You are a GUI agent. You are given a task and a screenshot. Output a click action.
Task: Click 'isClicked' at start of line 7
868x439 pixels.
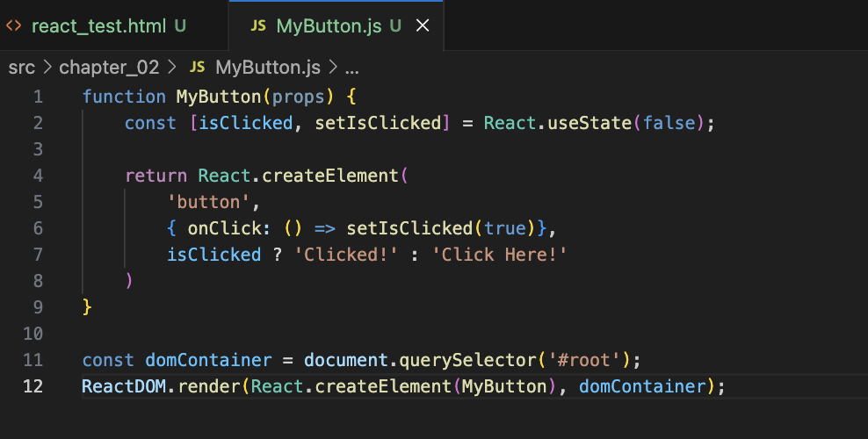pyautogui.click(x=214, y=255)
